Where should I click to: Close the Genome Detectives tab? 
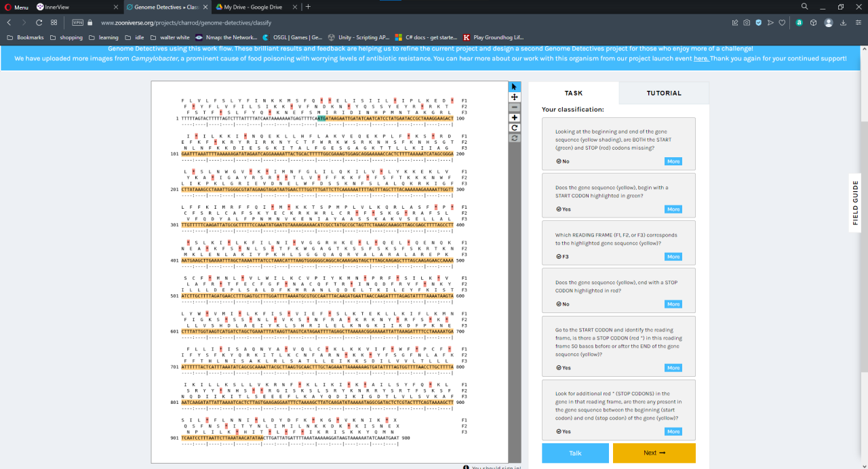click(205, 7)
